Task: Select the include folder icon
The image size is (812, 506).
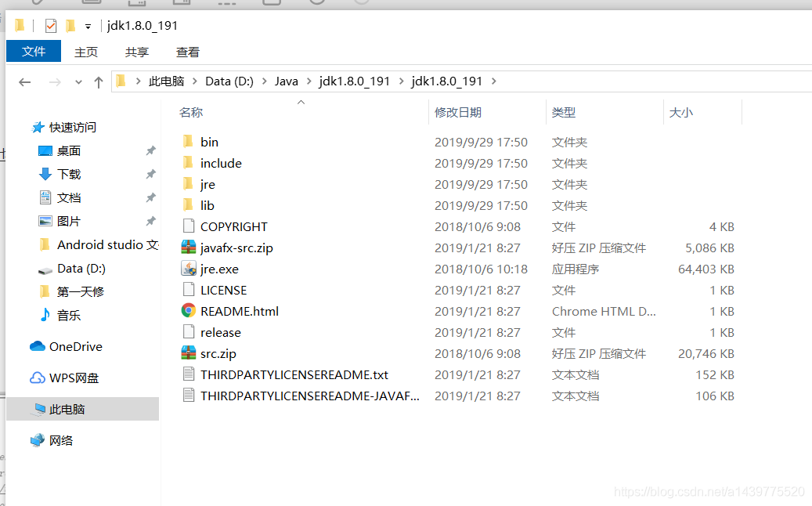Action: 189,163
